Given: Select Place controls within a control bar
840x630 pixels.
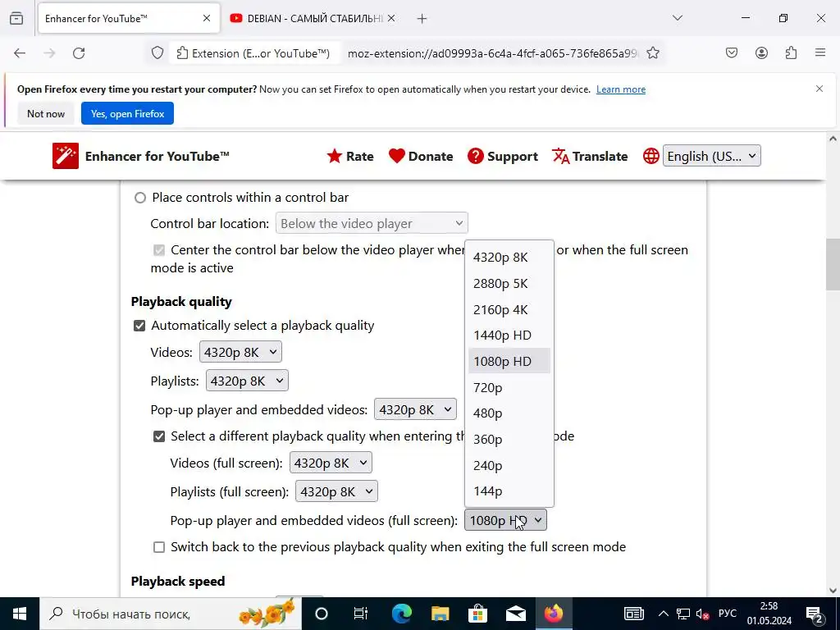Looking at the screenshot, I should pos(139,198).
